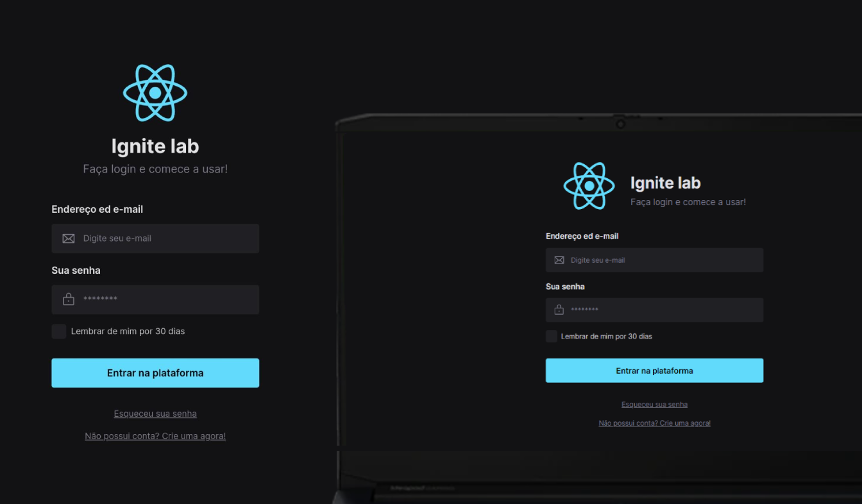Screen dimensions: 862x504
Task: Click the React logo in the laptop preview
Action: [588, 186]
